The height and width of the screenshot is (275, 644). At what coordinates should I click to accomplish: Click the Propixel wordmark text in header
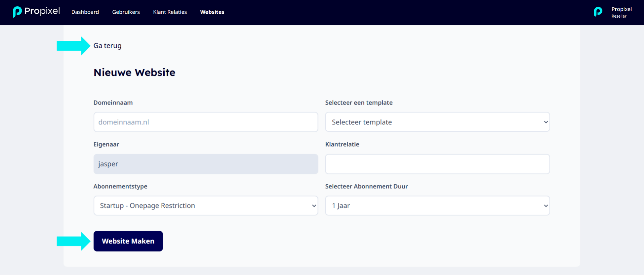tap(42, 12)
